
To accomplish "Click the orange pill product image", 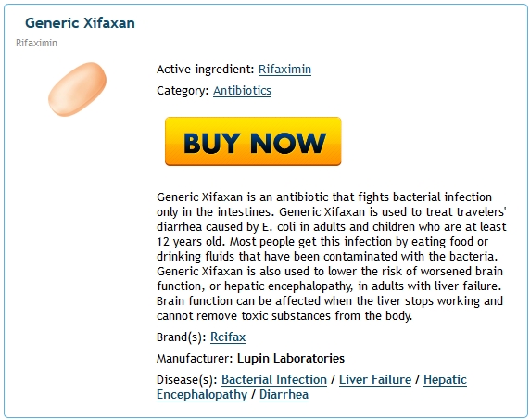I will [78, 89].
